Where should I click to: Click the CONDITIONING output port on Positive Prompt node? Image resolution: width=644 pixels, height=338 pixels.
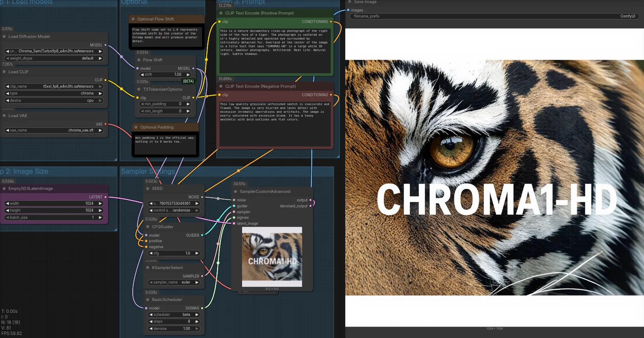(x=331, y=22)
